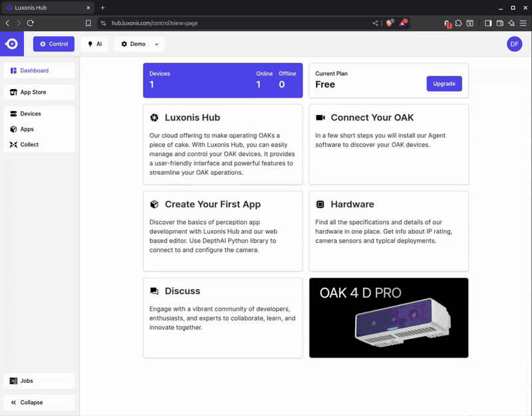Open the Jobs panel in the sidebar
532x416 pixels.
[27, 380]
